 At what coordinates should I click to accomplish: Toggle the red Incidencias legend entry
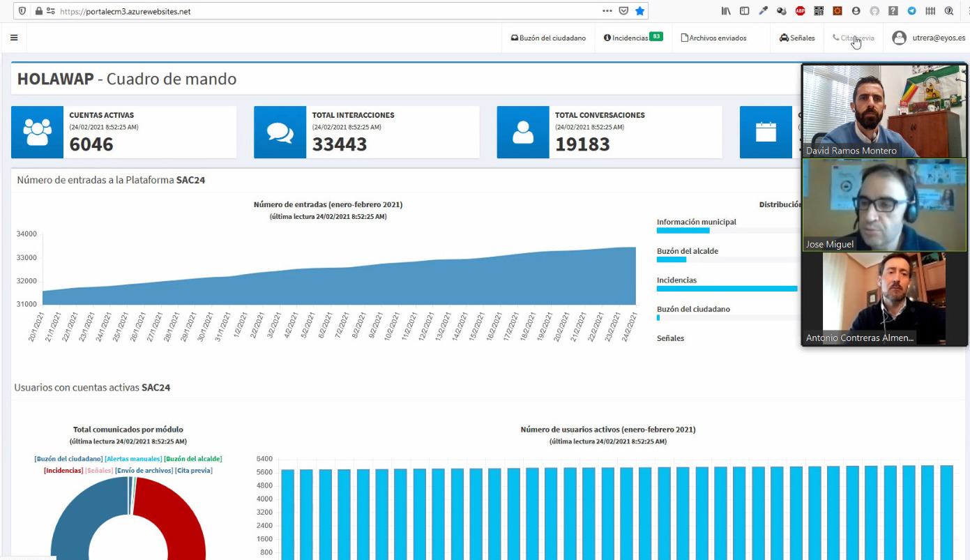point(63,471)
